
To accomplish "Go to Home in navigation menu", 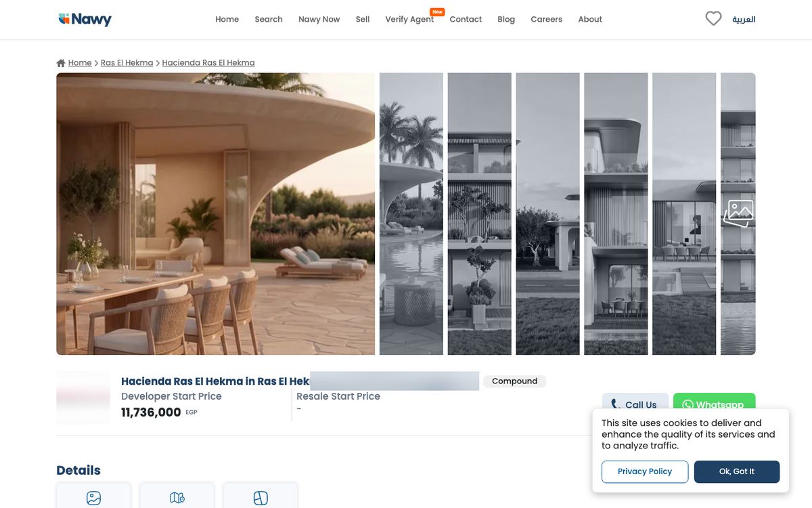I will (227, 19).
